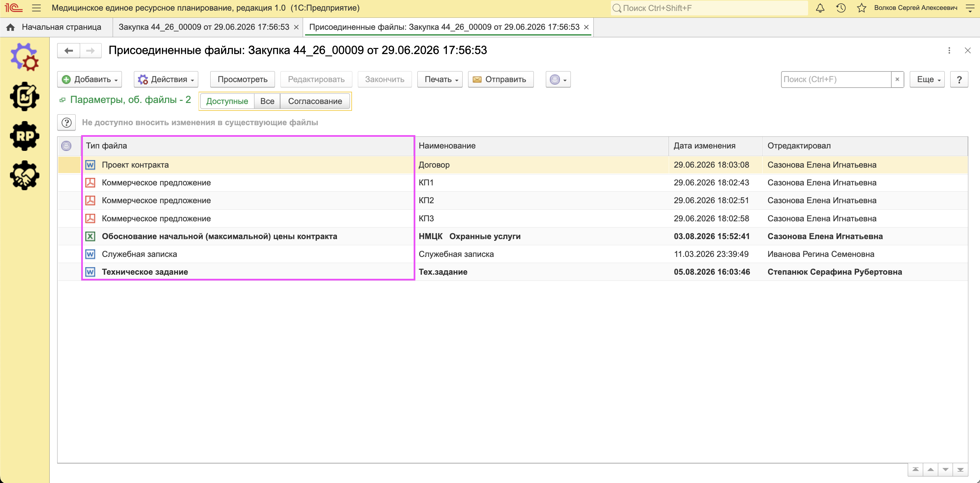Open the purple-red gears sidebar section
Screen dimensions: 980x483
24,57
